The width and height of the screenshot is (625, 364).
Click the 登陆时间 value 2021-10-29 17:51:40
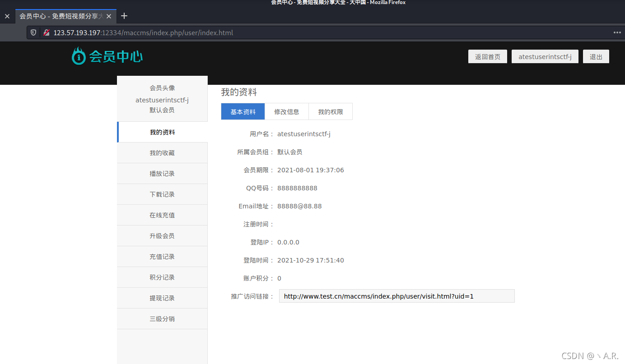[x=311, y=260]
